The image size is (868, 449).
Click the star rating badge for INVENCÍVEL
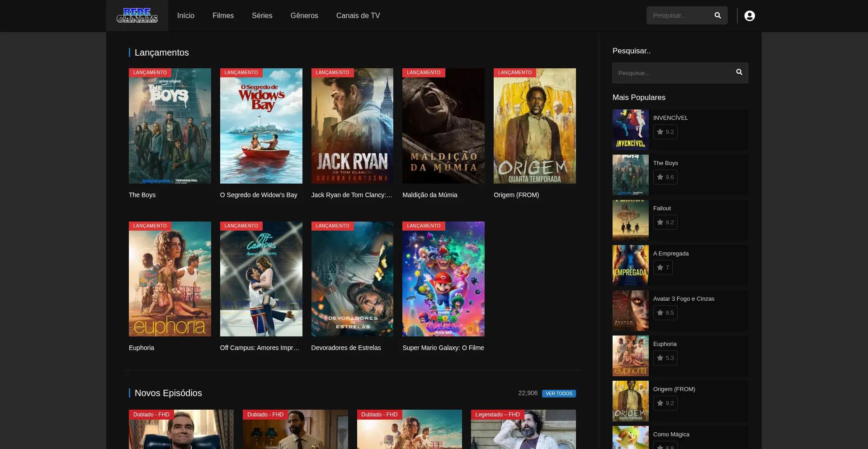[x=665, y=132]
